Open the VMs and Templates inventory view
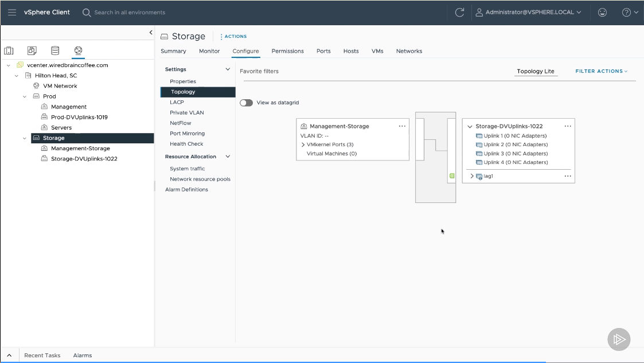Screen dimensions: 644x363 tap(32, 51)
